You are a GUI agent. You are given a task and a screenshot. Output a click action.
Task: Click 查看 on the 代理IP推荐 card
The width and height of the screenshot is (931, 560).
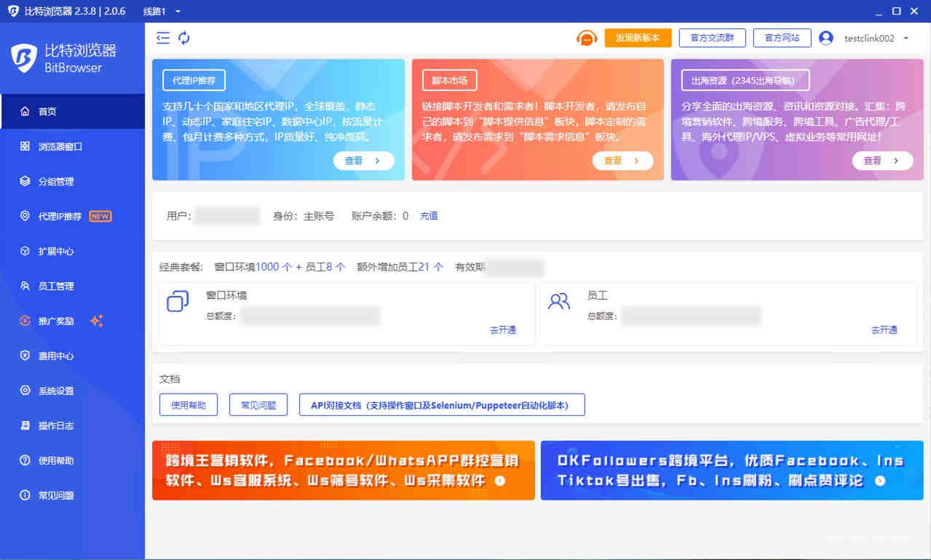coord(364,161)
